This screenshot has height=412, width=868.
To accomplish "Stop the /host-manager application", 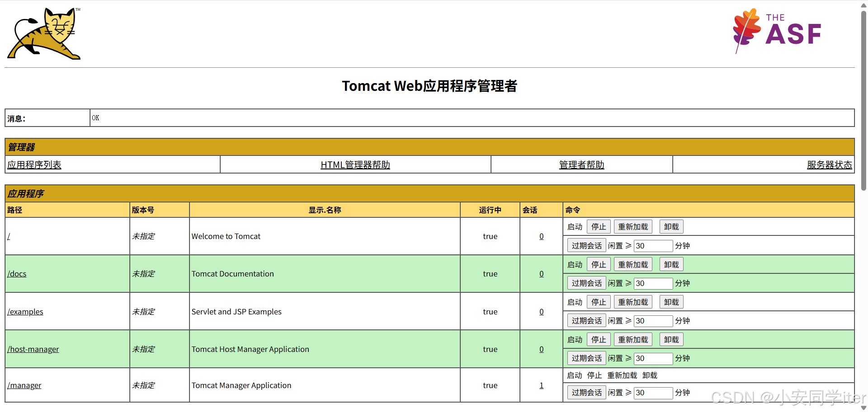I will pyautogui.click(x=599, y=340).
